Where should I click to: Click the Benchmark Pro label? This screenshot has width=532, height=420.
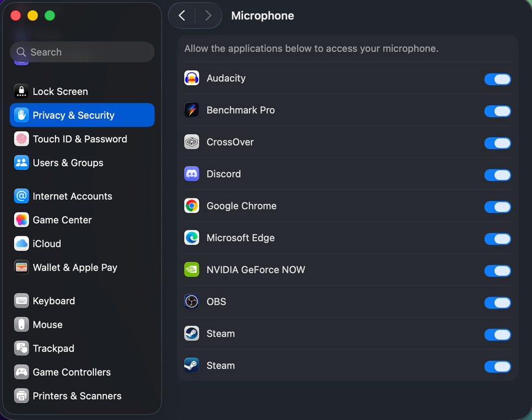click(x=241, y=110)
